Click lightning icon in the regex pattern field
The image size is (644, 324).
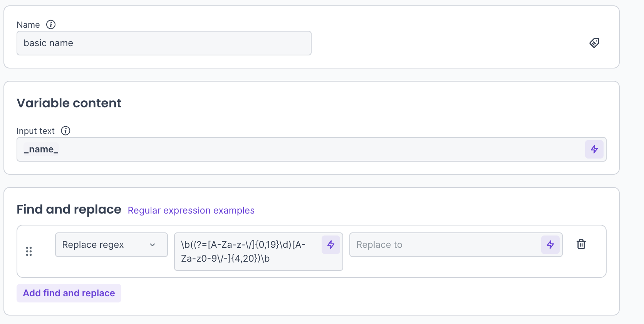point(331,245)
